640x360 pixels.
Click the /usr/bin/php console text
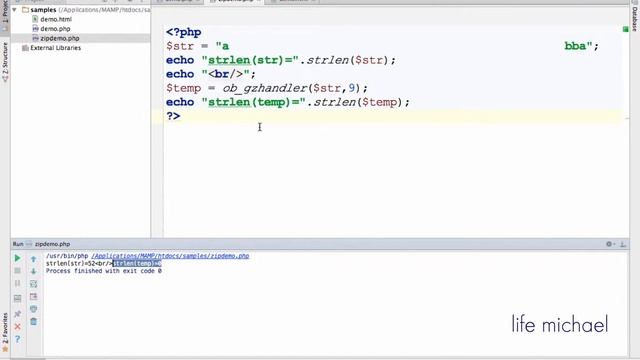click(67, 256)
